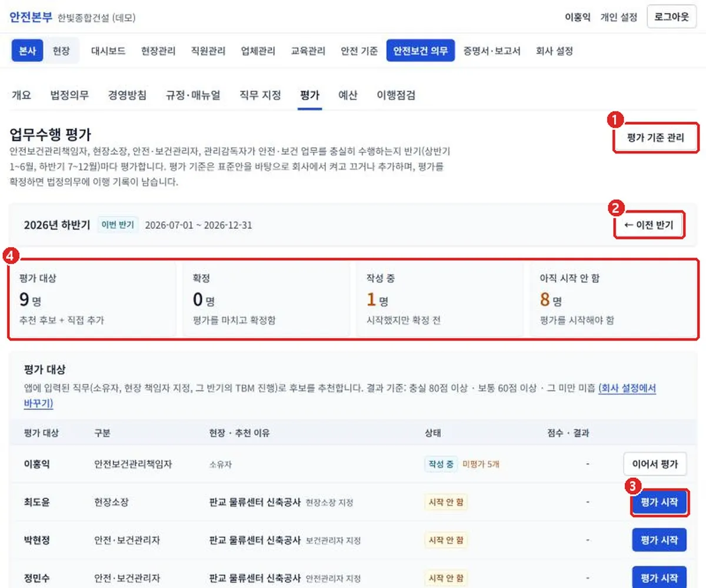Image resolution: width=706 pixels, height=588 pixels.
Task: Go to 이전 반기
Action: click(649, 225)
